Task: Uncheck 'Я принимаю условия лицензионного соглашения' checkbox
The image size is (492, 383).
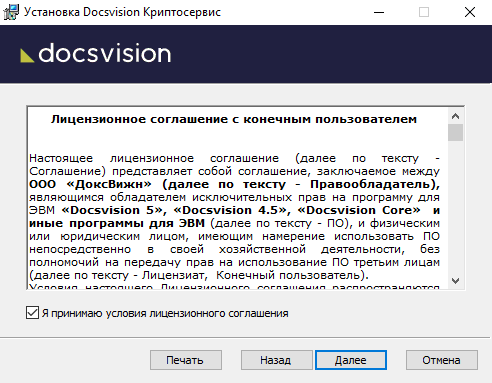Action: point(32,313)
